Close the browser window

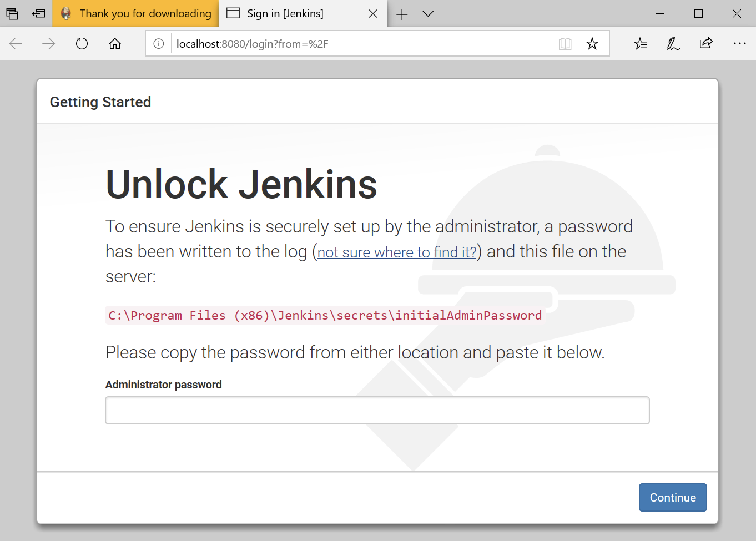[737, 13]
